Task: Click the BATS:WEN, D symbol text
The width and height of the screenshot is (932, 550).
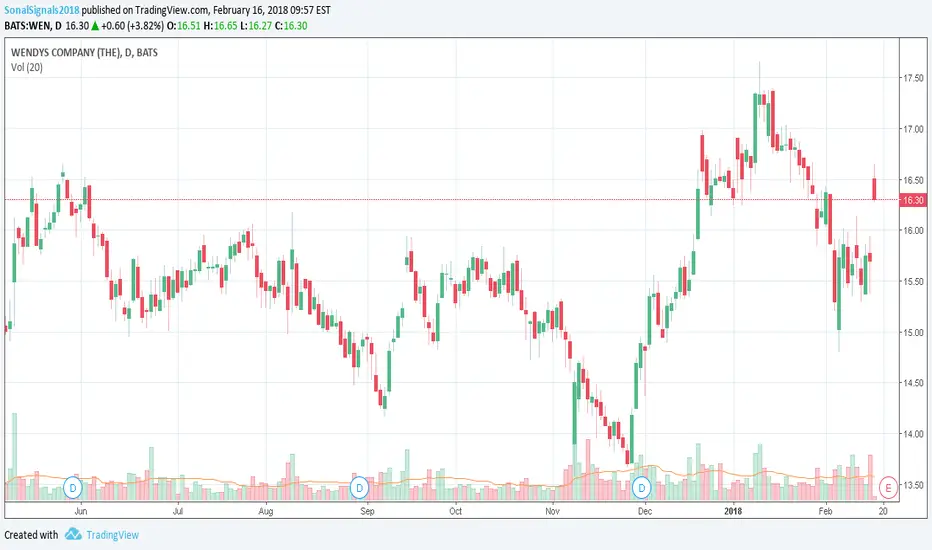Action: pyautogui.click(x=33, y=26)
